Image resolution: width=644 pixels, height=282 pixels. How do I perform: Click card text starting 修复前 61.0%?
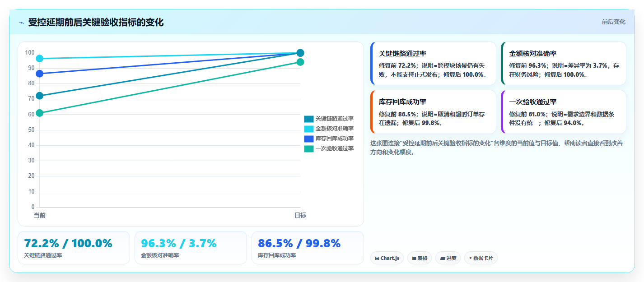561,119
